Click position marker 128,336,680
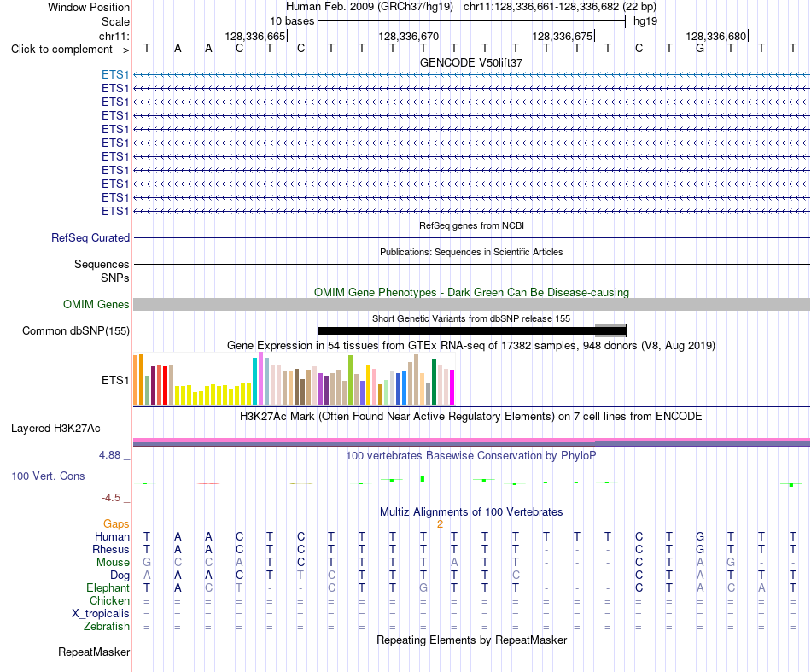 [x=716, y=36]
